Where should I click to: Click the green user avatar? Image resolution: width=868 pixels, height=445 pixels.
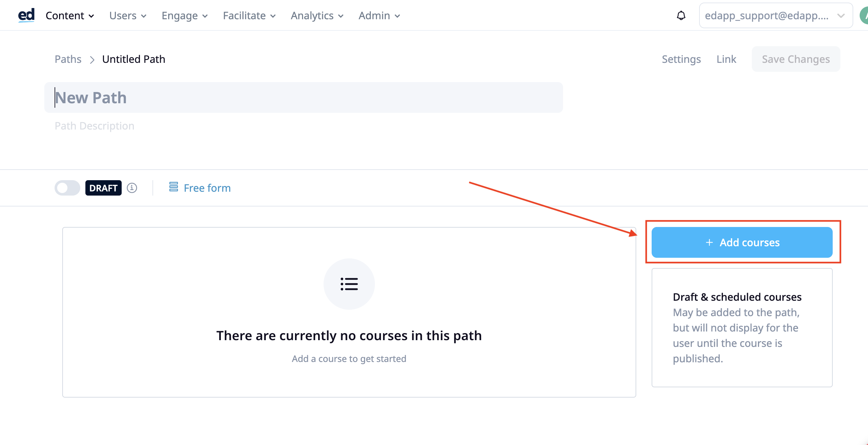864,15
